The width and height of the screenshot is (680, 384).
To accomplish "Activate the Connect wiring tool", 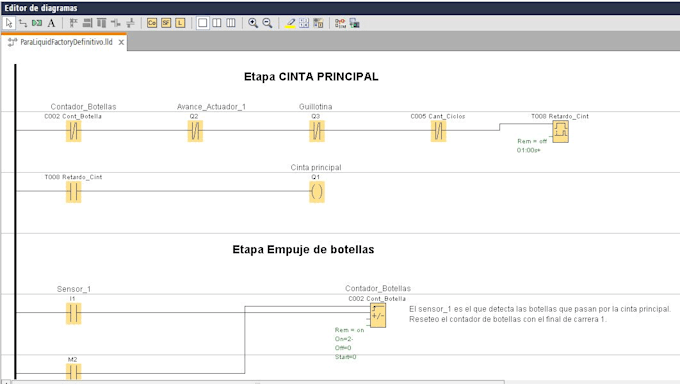I will 23,23.
